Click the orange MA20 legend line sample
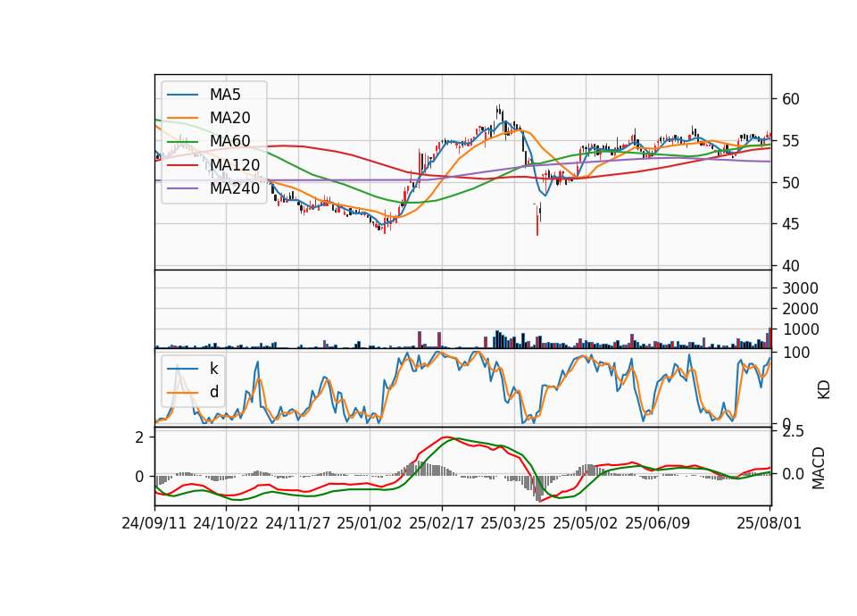Image resolution: width=857 pixels, height=616 pixels. click(x=182, y=118)
